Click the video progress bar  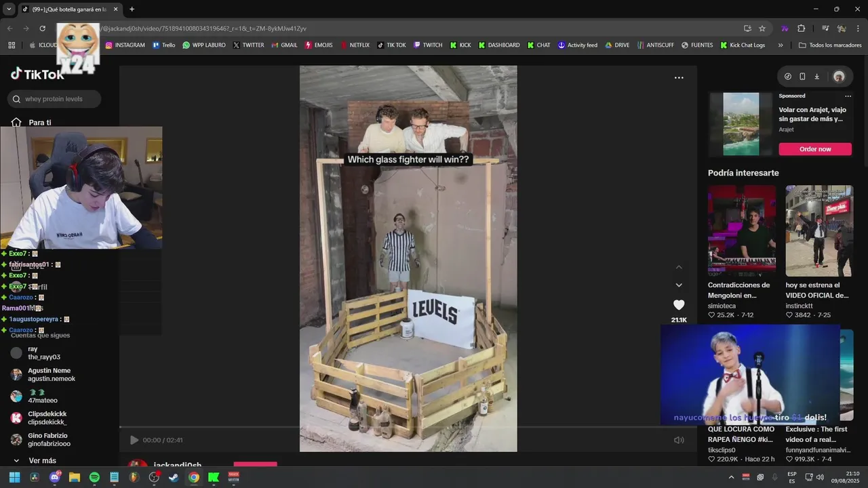point(408,428)
